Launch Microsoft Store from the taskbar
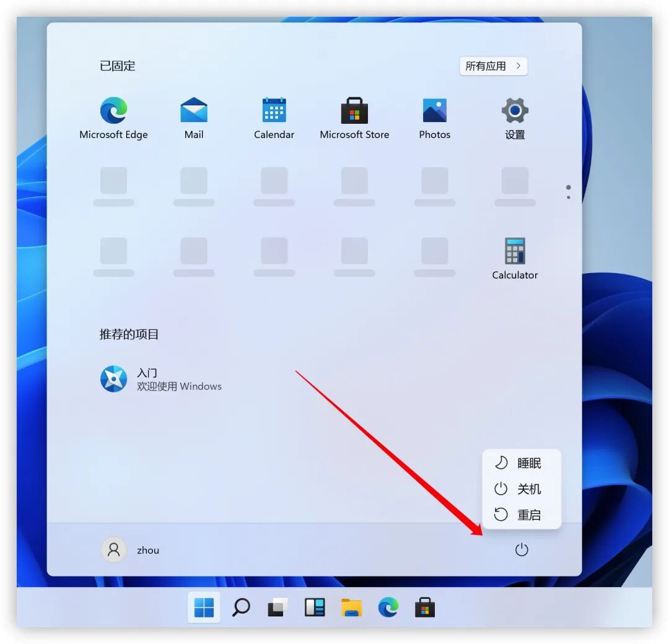The width and height of the screenshot is (669, 644). click(x=425, y=607)
